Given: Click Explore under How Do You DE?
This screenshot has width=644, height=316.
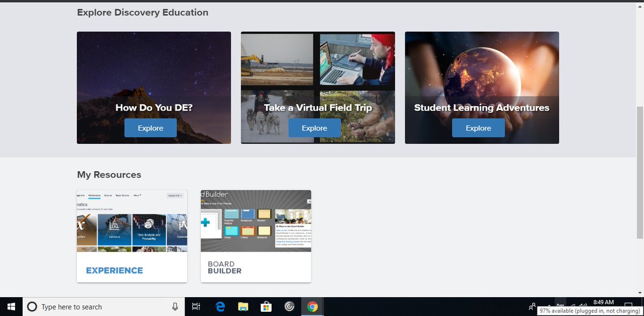Looking at the screenshot, I should [x=151, y=128].
